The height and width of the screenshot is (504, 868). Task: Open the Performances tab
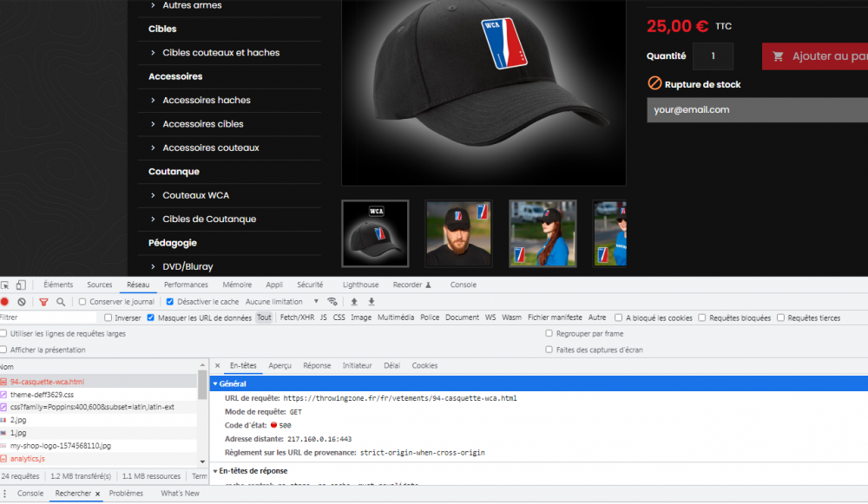[186, 285]
